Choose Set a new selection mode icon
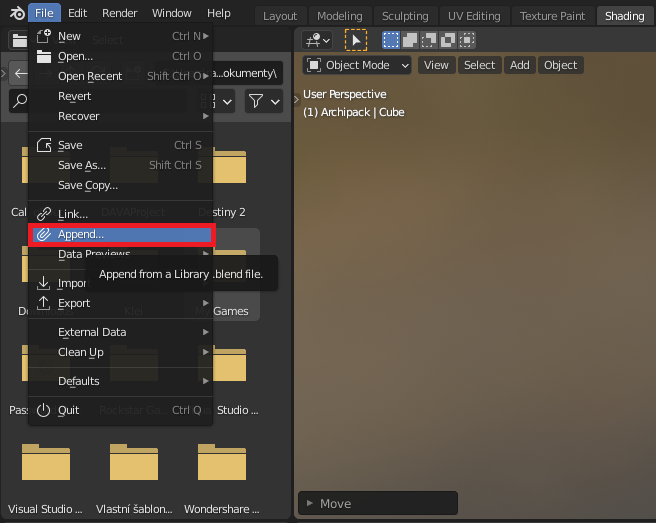This screenshot has width=656, height=523. 391,40
